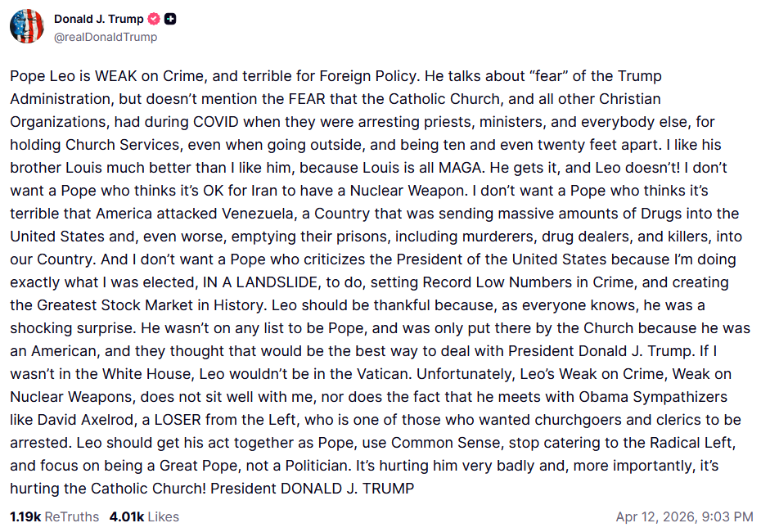Click the red verified checkmark badge

pos(154,19)
